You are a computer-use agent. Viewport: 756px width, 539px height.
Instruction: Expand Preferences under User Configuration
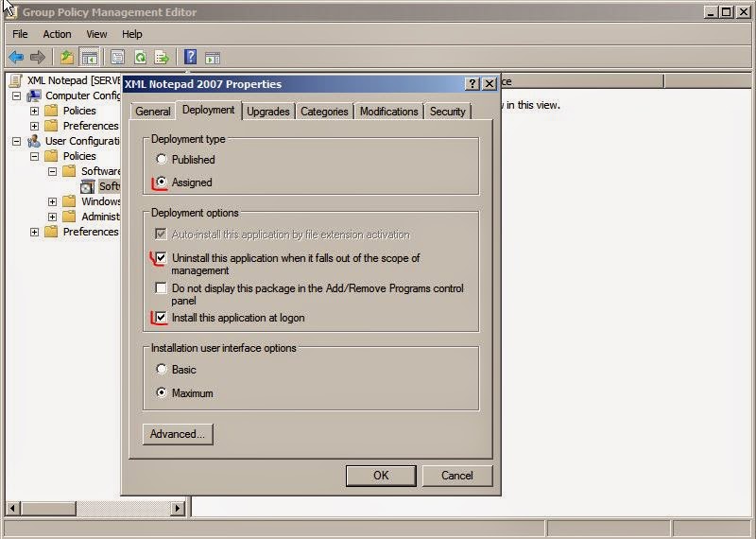coord(34,232)
